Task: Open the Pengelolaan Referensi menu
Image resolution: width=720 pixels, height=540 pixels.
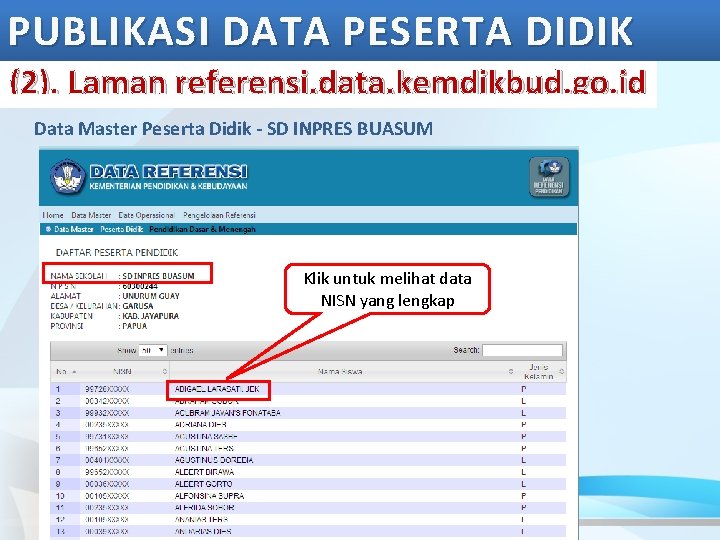Action: 219,215
